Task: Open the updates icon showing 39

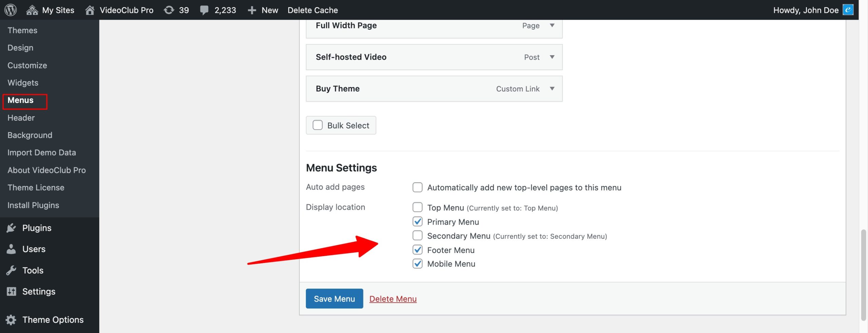Action: coord(169,10)
